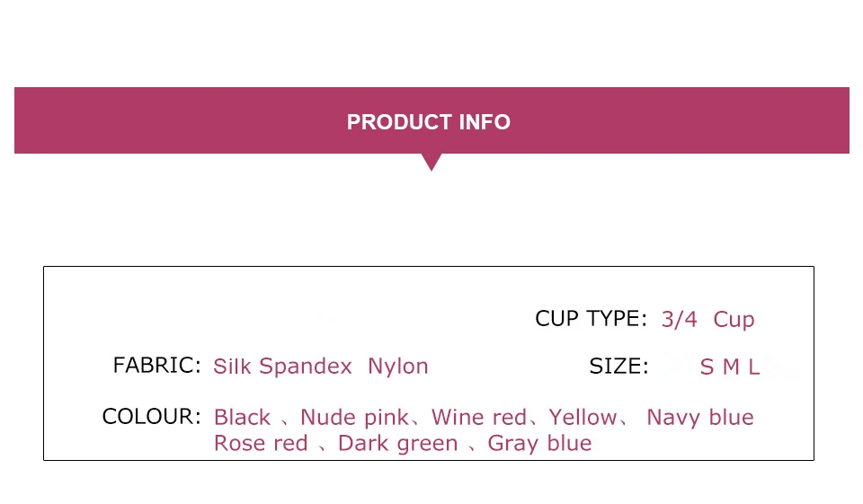The height and width of the screenshot is (504, 863).
Task: Choose the Rose red colour option
Action: pos(261,444)
